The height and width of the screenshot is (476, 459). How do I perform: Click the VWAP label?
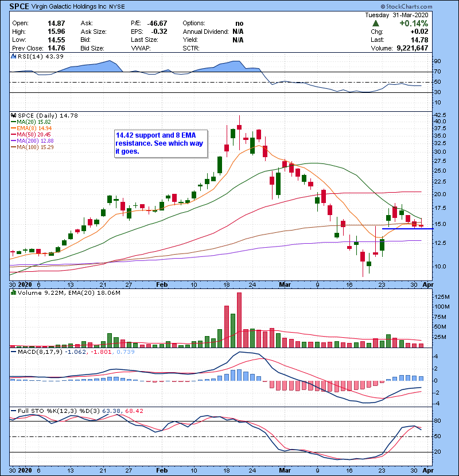[x=141, y=48]
